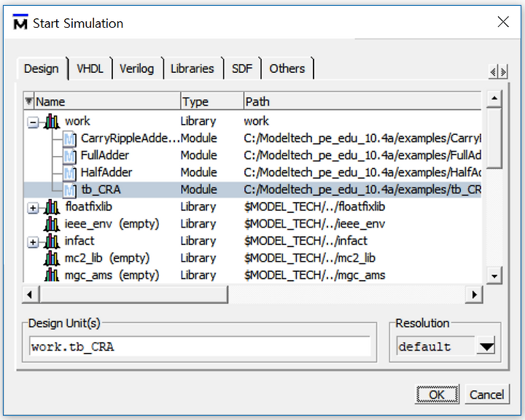This screenshot has width=525, height=420.
Task: Click the tb_CRA module icon
Action: pyautogui.click(x=69, y=190)
